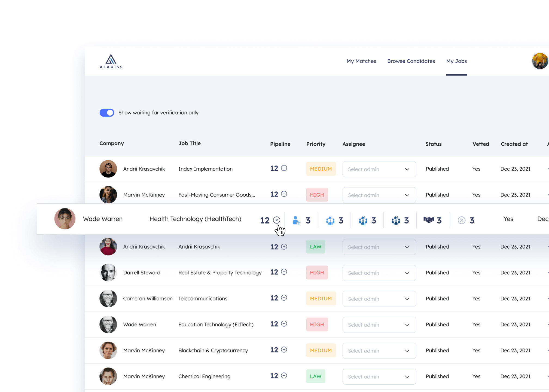
Task: Open Select admin dropdown for Chemical Engineering
Action: tap(379, 376)
